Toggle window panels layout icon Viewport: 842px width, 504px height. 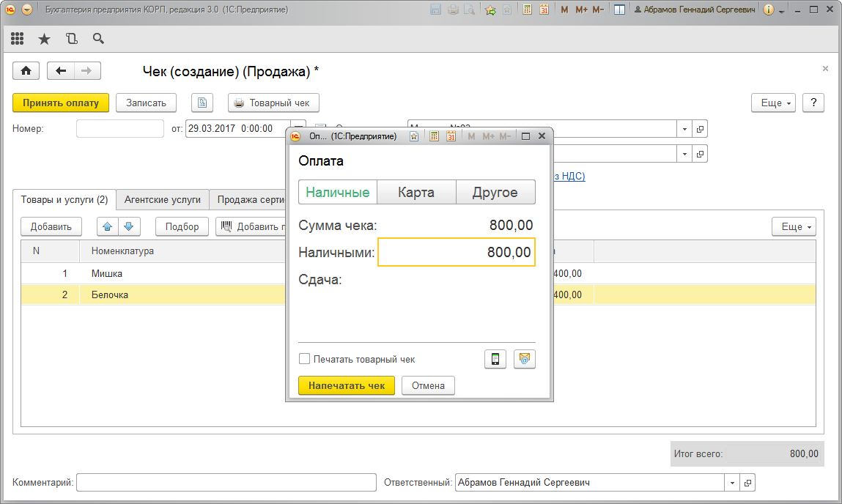[x=619, y=10]
